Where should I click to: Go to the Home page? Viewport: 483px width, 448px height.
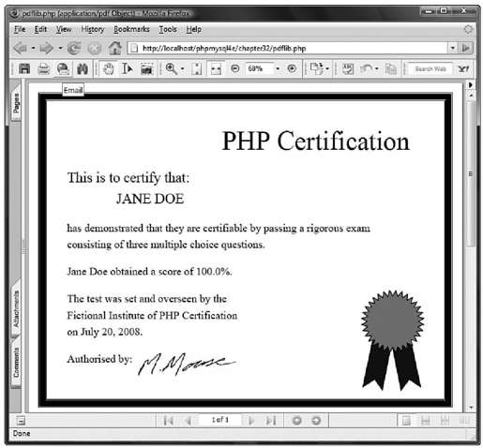pos(114,48)
